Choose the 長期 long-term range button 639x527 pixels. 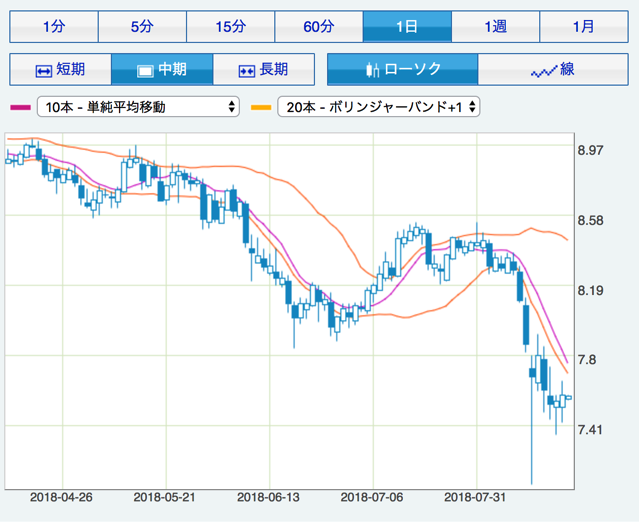pos(264,69)
